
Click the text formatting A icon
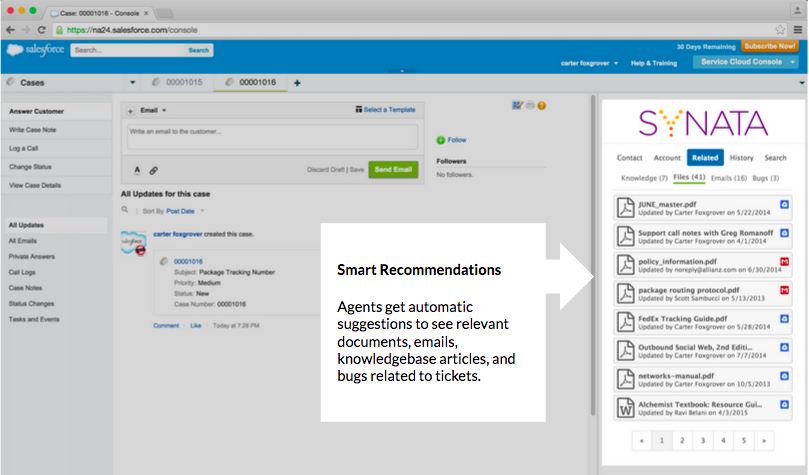coord(137,170)
